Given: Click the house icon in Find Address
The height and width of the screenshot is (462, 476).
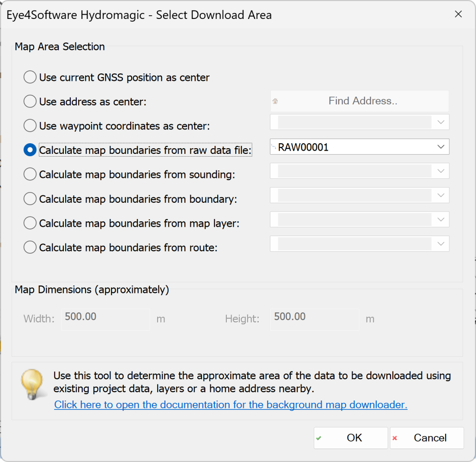Looking at the screenshot, I should 275,101.
